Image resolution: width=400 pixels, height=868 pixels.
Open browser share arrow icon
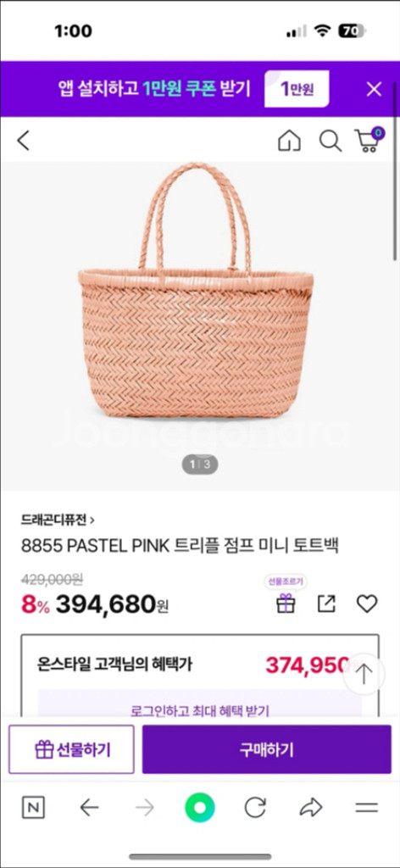[x=311, y=808]
